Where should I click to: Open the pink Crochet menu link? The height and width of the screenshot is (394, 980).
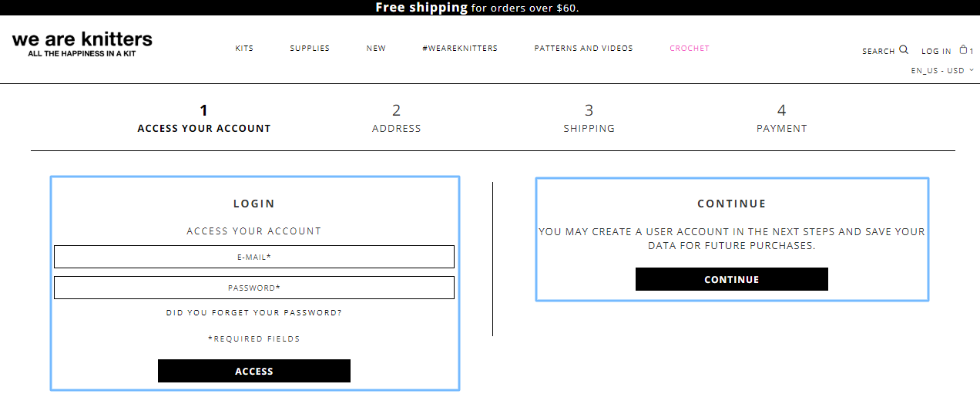point(690,48)
